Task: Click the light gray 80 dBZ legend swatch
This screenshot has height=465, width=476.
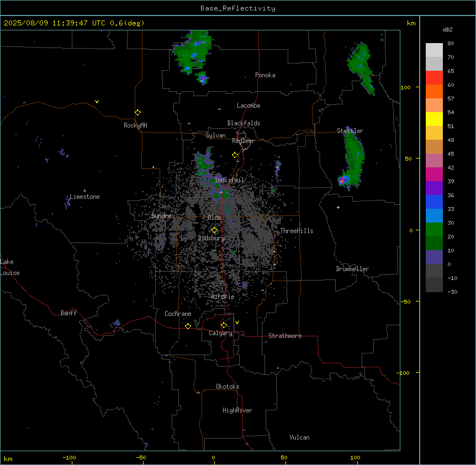Action: pyautogui.click(x=434, y=50)
